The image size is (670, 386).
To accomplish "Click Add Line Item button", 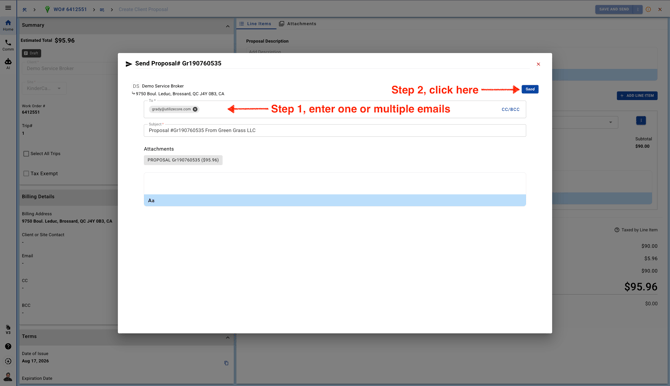I will [x=637, y=96].
